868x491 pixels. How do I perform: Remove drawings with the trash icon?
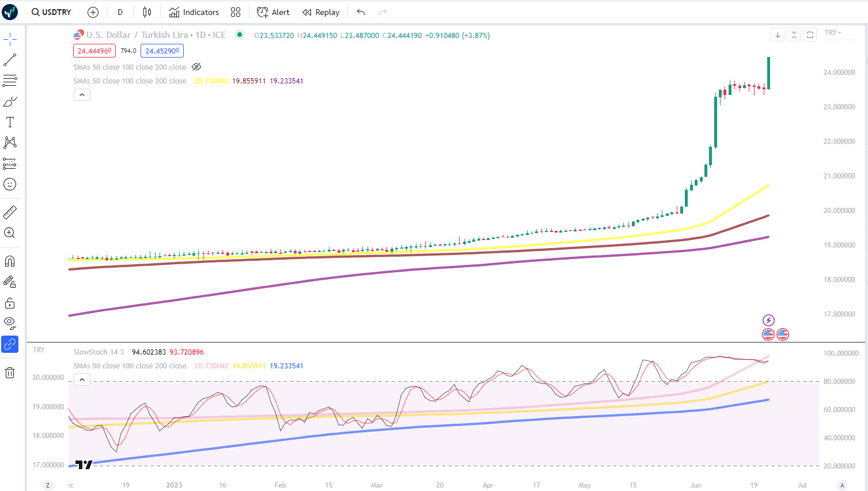click(x=10, y=373)
